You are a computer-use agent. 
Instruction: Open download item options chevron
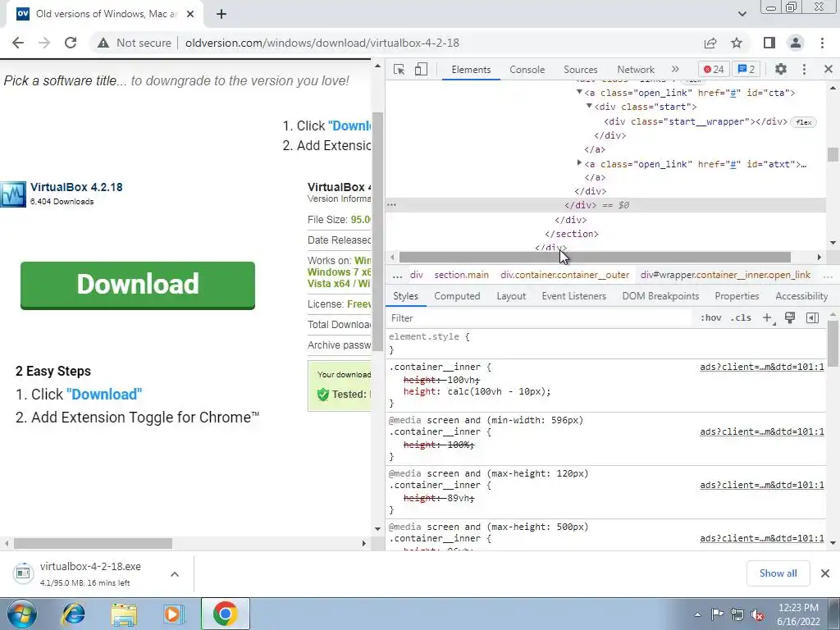175,574
